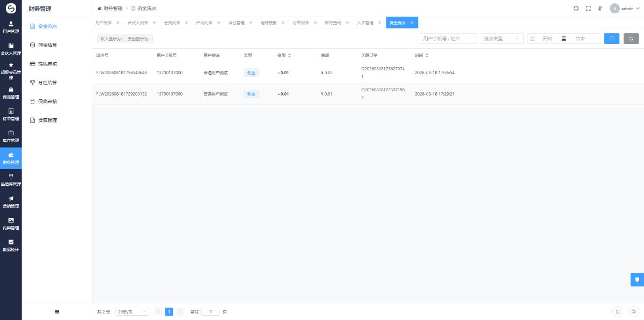Select 财务管理 wallet module in sidebar
This screenshot has height=320, width=644.
click(11, 158)
